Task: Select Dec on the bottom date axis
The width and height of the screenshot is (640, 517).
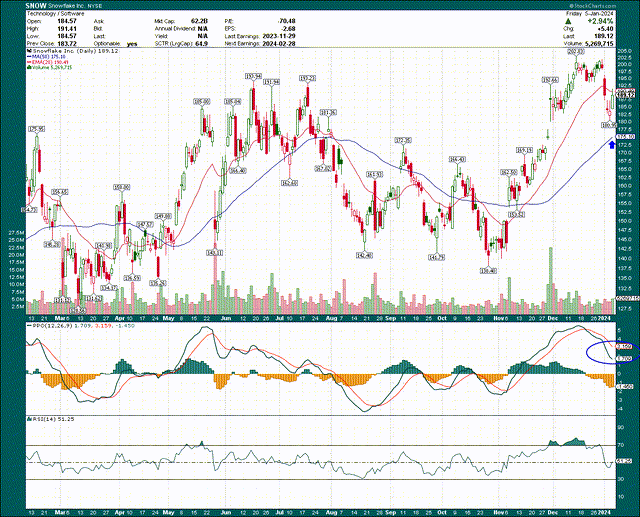Action: coord(553,512)
